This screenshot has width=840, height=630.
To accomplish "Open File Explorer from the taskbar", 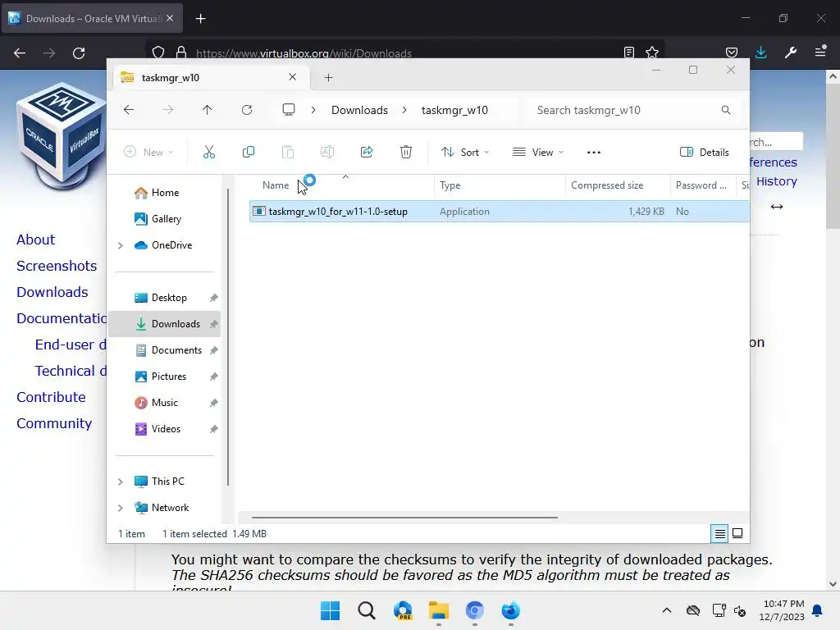I will coord(438,610).
